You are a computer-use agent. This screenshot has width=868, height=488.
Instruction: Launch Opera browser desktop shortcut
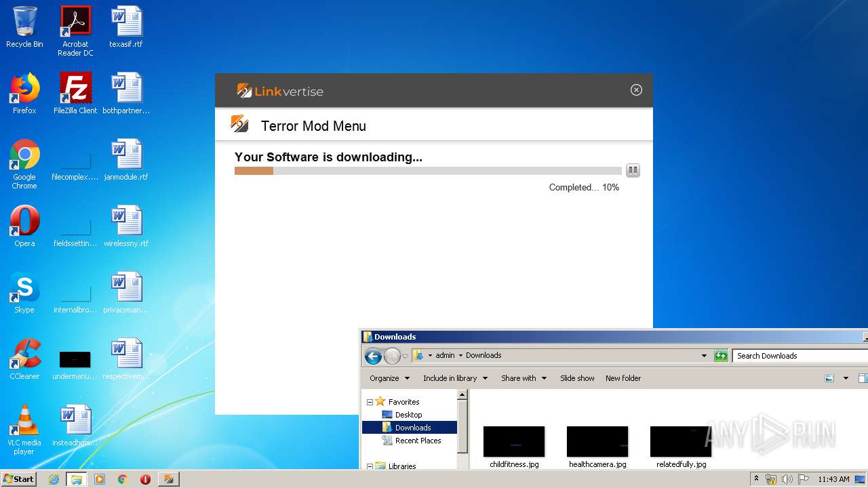24,226
